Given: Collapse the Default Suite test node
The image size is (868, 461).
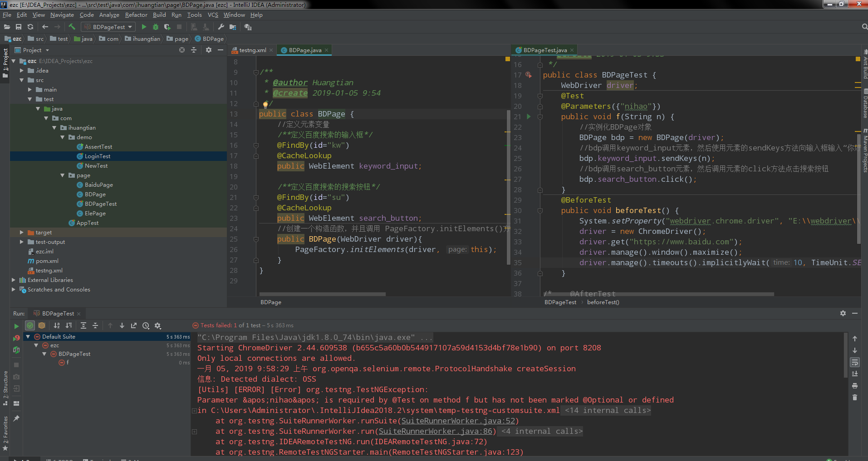Looking at the screenshot, I should (28, 337).
